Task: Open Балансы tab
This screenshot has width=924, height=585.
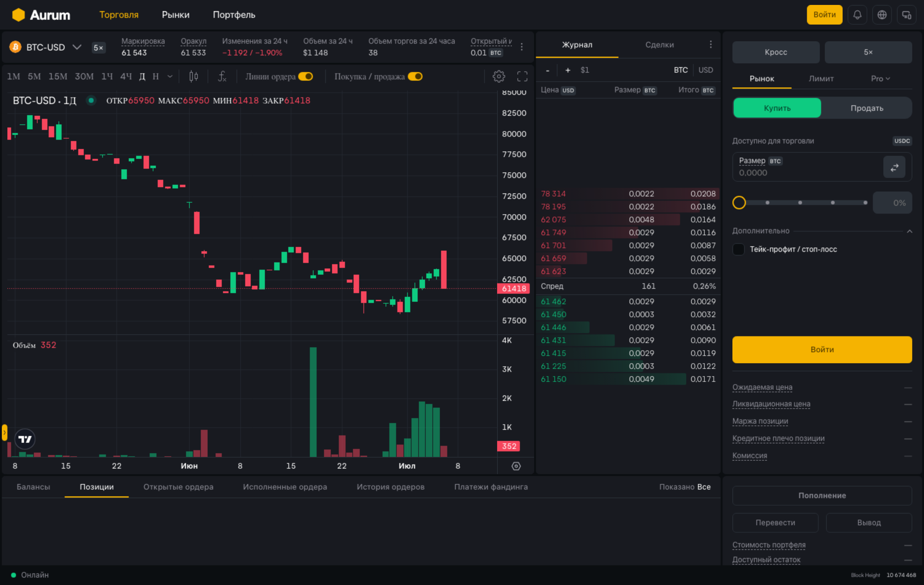Action: tap(33, 486)
